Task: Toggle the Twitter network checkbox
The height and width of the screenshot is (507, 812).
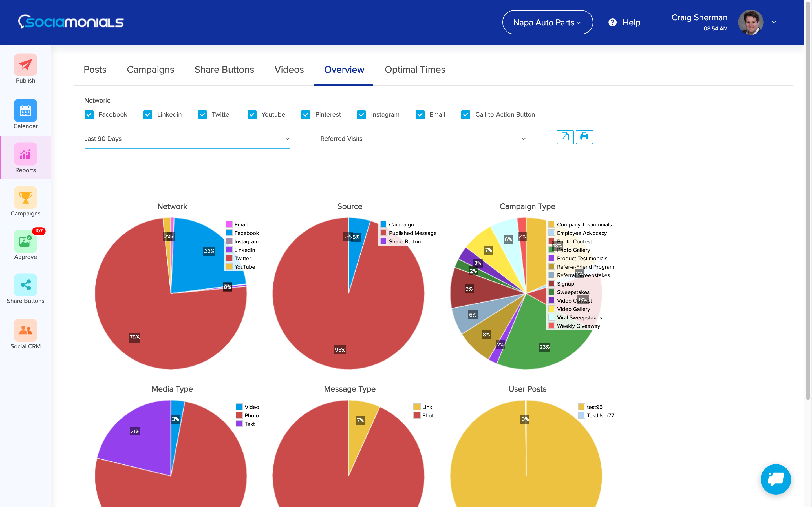Action: coord(202,115)
